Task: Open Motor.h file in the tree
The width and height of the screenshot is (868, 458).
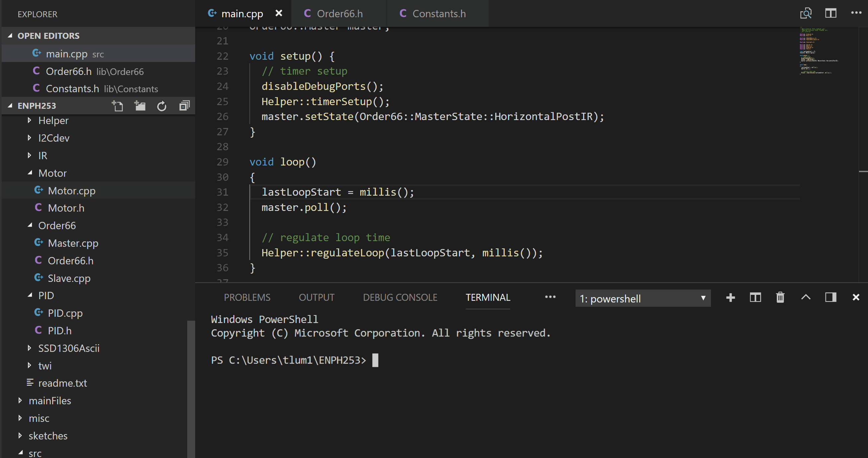Action: 98,208
